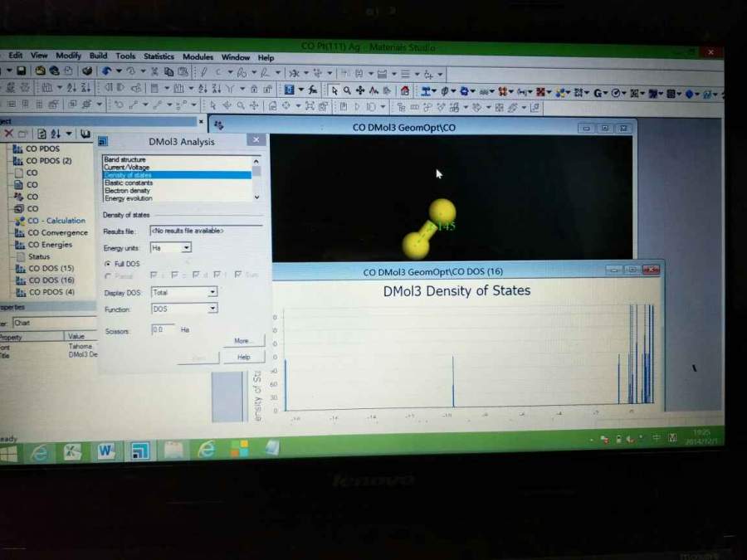The image size is (747, 560).
Task: Open the Energy units dropdown
Action: click(x=186, y=247)
